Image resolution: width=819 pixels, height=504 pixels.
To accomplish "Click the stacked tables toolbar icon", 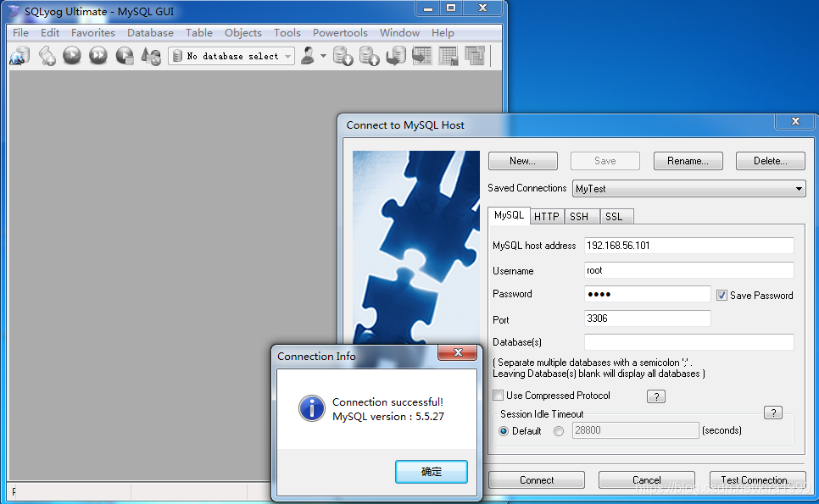I will tap(474, 56).
